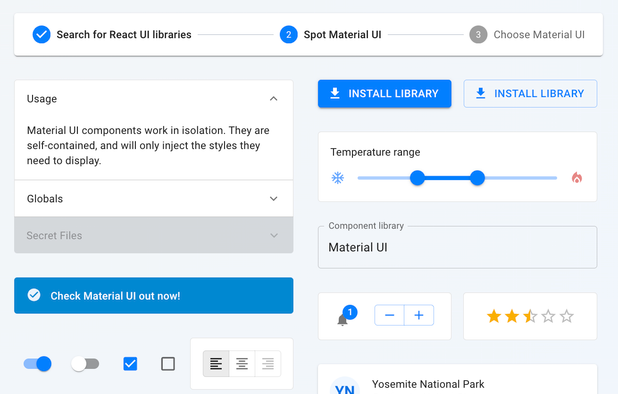Increase the badge count with plus

419,315
